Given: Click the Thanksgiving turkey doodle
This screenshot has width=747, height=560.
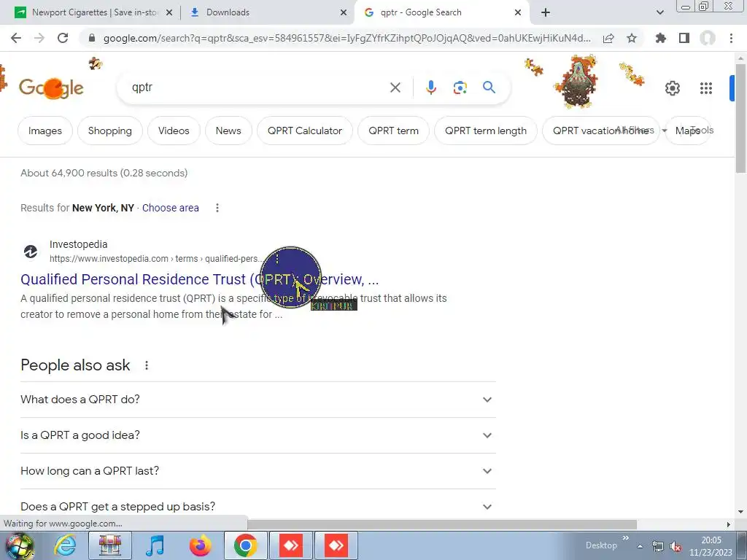Looking at the screenshot, I should pos(576,82).
